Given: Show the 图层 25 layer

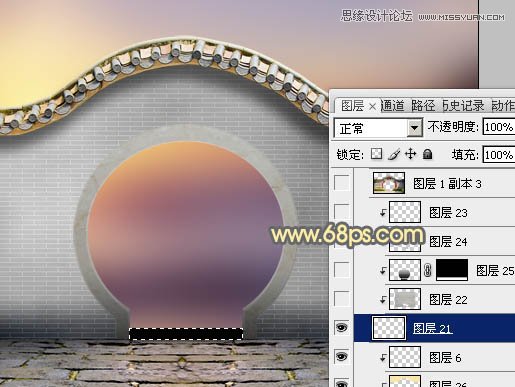Looking at the screenshot, I should [x=341, y=269].
